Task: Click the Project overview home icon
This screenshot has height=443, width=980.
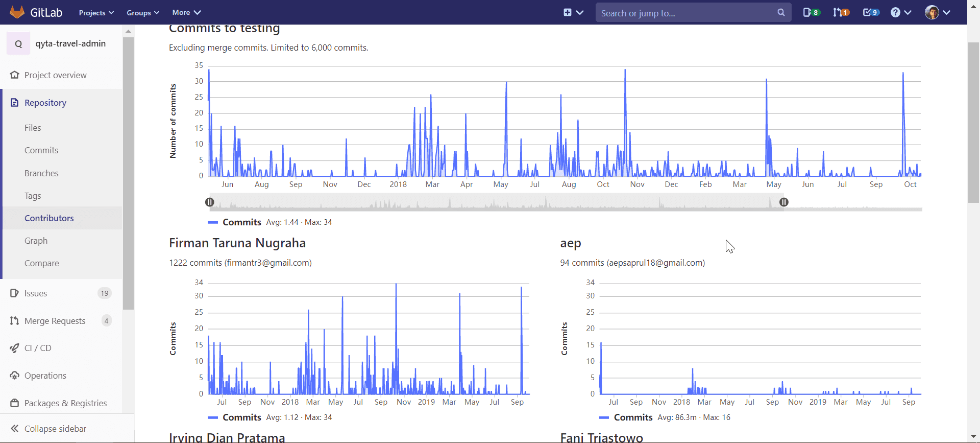Action: click(x=14, y=75)
